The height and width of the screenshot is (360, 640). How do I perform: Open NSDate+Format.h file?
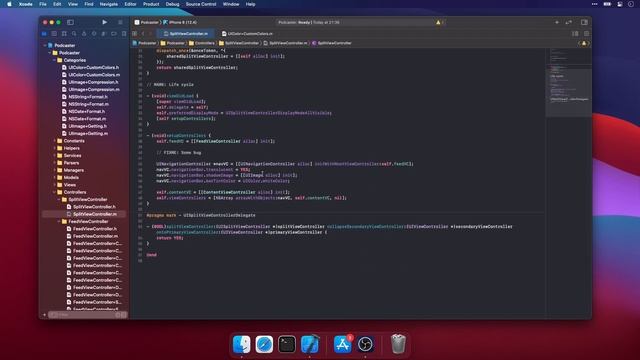(x=83, y=111)
